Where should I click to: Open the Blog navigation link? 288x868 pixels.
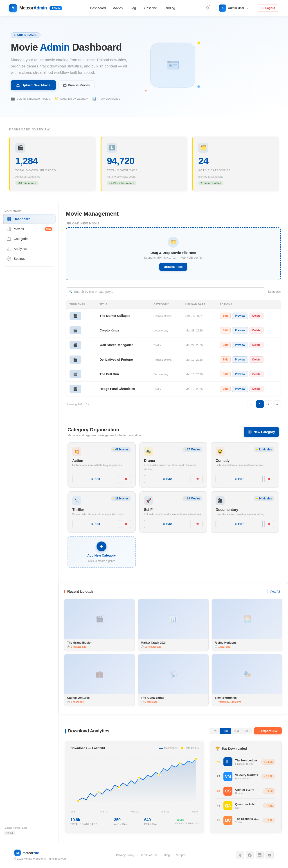tap(133, 8)
